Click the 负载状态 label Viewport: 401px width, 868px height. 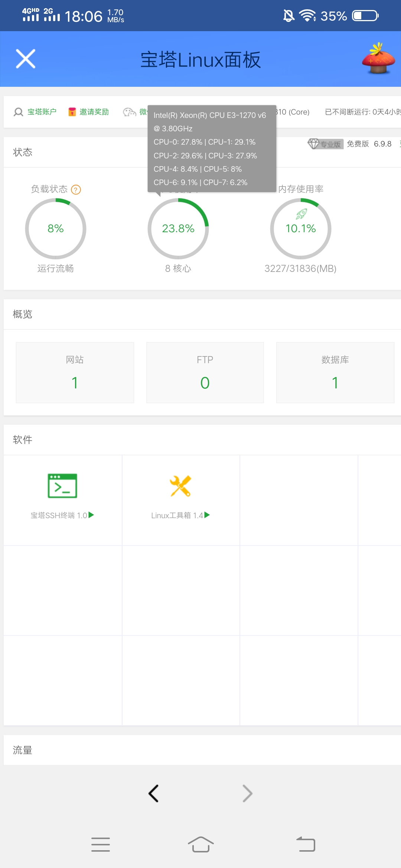(x=49, y=189)
